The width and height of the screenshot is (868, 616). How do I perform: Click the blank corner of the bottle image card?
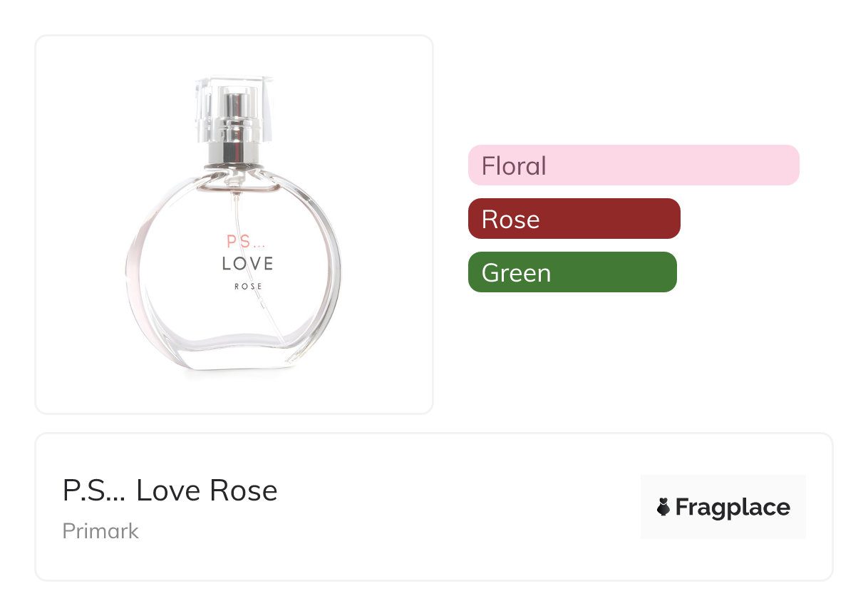tap(64, 385)
